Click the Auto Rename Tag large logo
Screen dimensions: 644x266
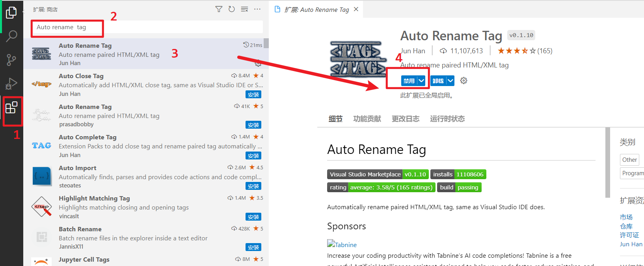358,58
